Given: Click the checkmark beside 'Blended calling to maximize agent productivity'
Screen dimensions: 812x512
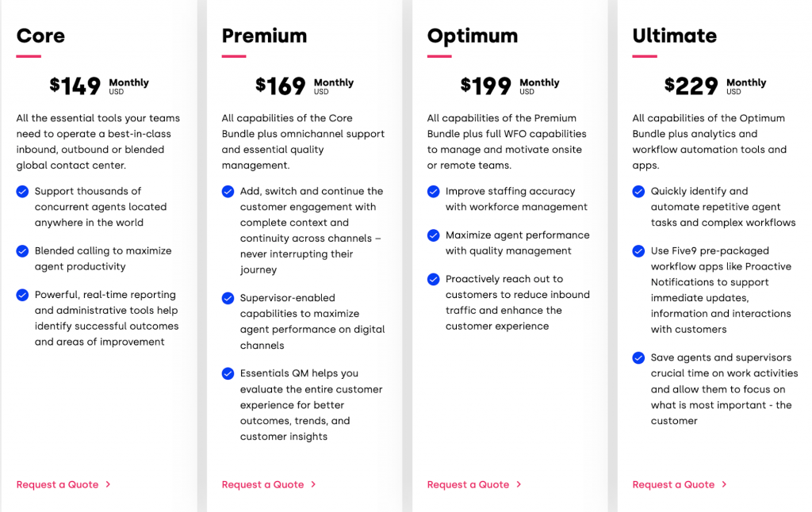Looking at the screenshot, I should point(21,251).
